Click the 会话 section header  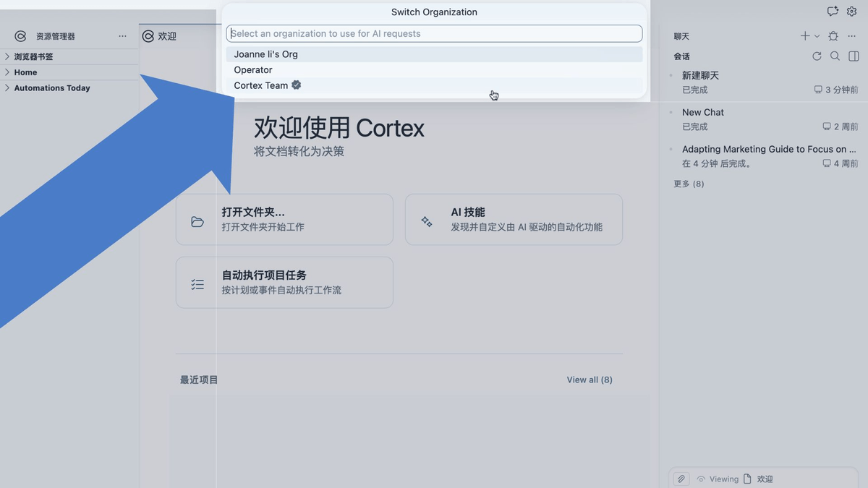click(x=681, y=56)
